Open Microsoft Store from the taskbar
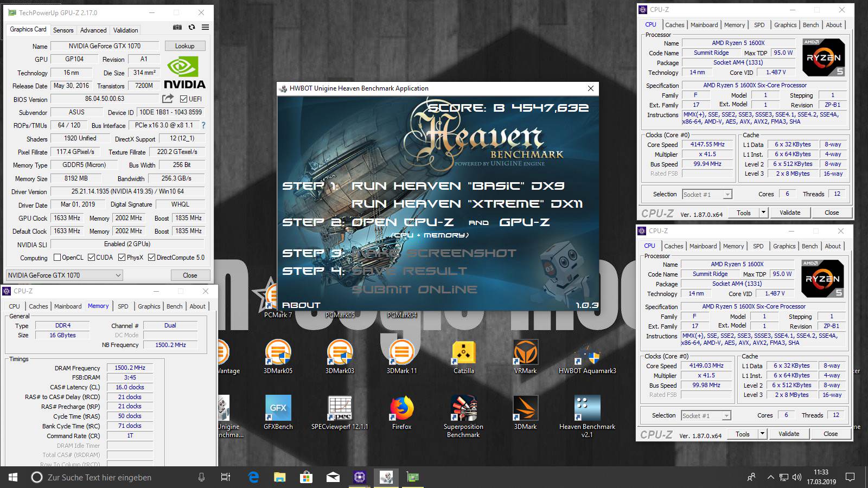Image resolution: width=868 pixels, height=488 pixels. [x=307, y=477]
